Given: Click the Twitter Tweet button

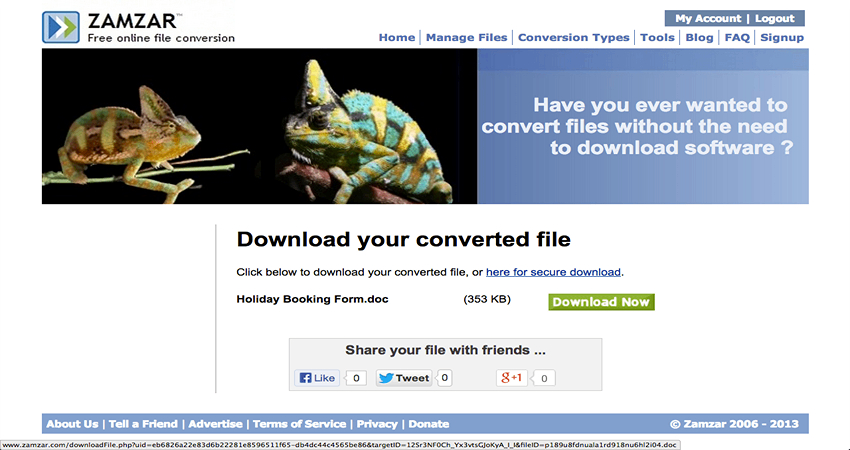Looking at the screenshot, I should pos(404,378).
